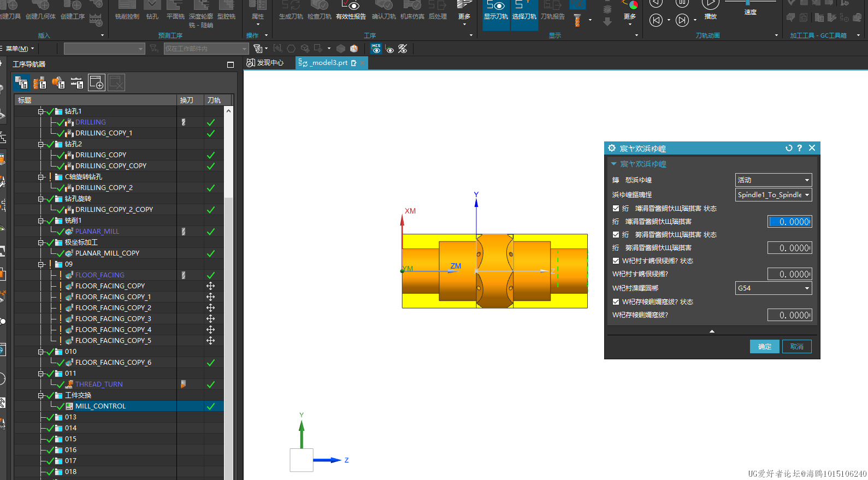Collapse the dialog section header triangle
This screenshot has width=868, height=480.
613,164
